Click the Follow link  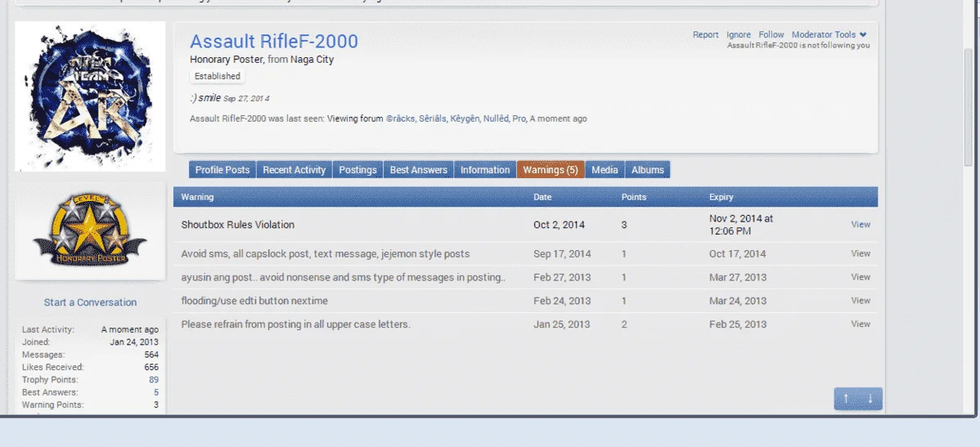point(771,35)
